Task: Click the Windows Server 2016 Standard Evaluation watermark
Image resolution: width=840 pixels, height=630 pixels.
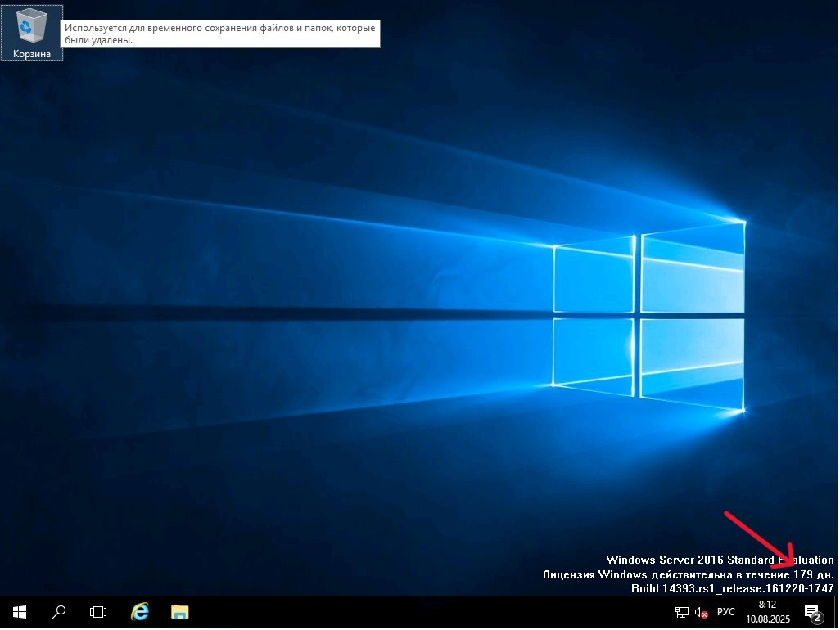Action: tap(719, 560)
